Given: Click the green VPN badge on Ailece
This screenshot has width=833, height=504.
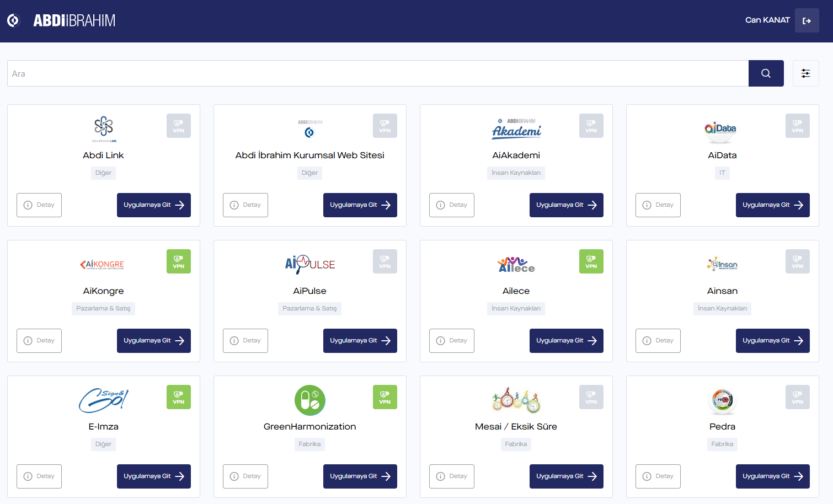Looking at the screenshot, I should [x=591, y=261].
